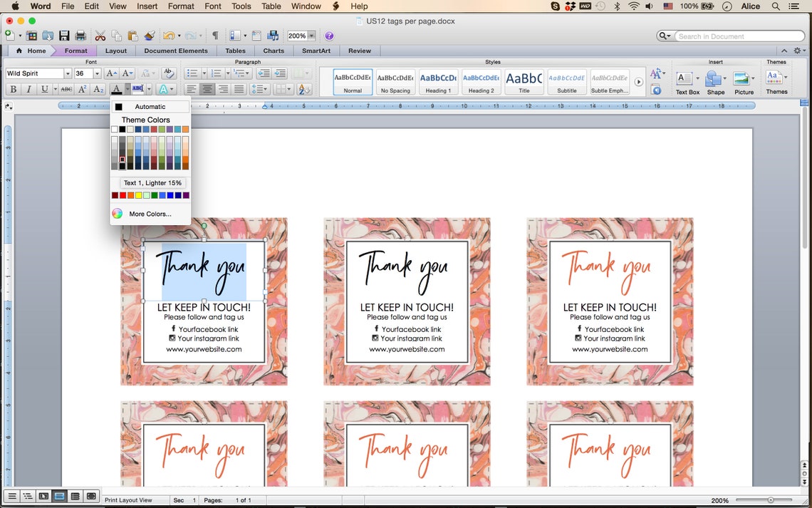Select the Format Painter brush icon
The image size is (812, 508).
click(x=150, y=35)
